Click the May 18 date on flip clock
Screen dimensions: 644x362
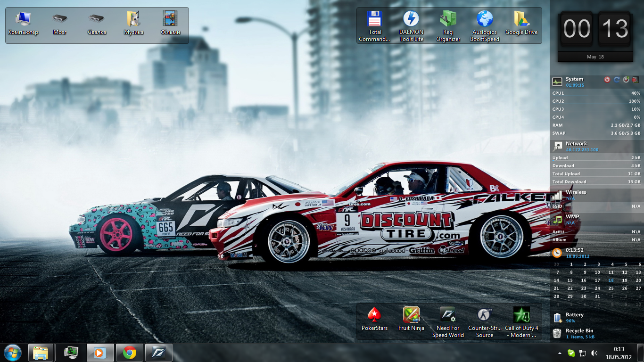pos(595,57)
